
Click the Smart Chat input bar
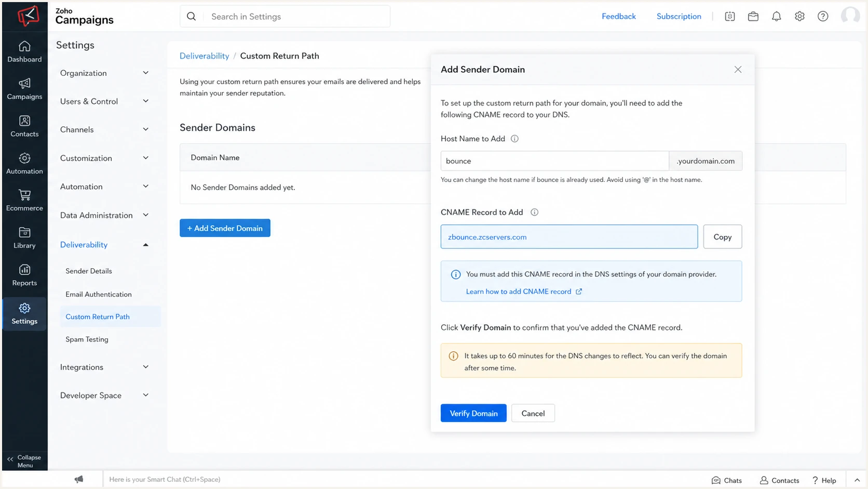[x=405, y=479]
